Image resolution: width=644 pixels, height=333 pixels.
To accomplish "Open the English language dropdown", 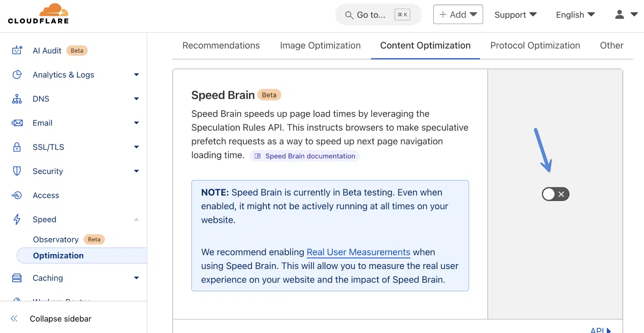I will point(575,14).
